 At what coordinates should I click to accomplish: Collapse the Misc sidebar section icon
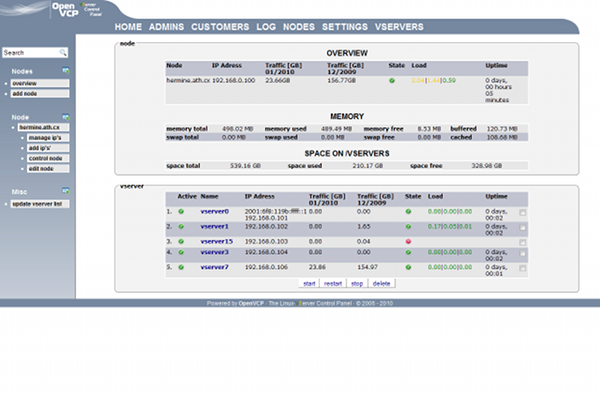[66, 191]
